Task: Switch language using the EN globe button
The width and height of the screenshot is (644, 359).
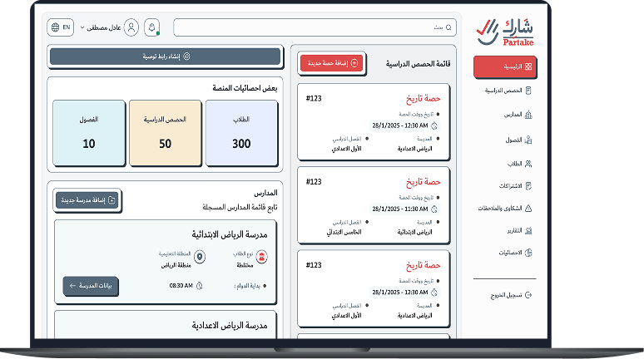Action: [61, 27]
